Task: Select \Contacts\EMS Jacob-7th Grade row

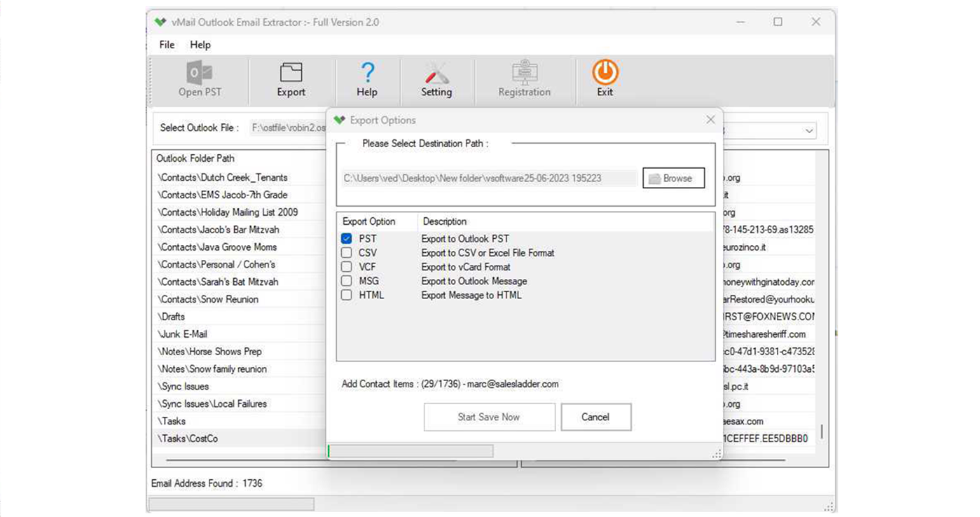Action: 239,195
